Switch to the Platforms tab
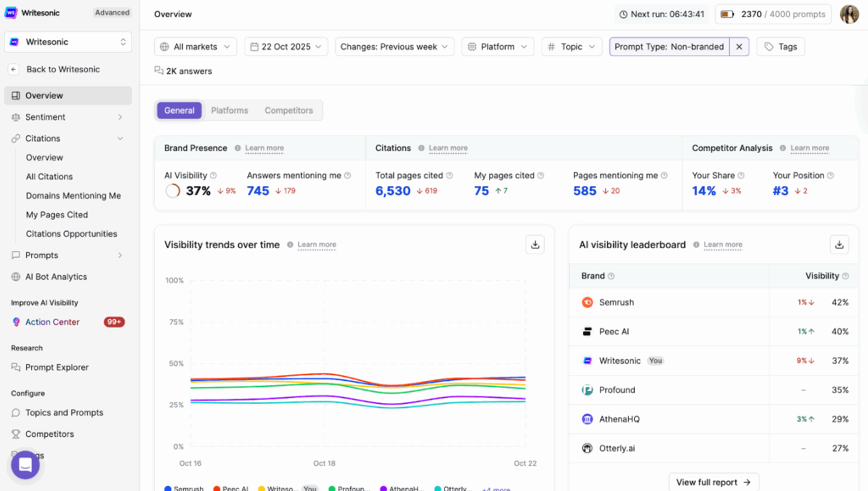Image resolution: width=868 pixels, height=491 pixels. (230, 110)
